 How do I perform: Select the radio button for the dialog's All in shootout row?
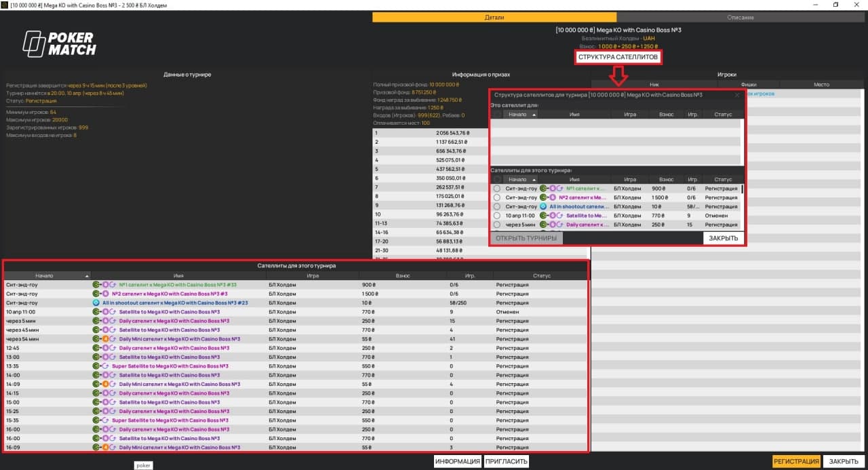(497, 206)
